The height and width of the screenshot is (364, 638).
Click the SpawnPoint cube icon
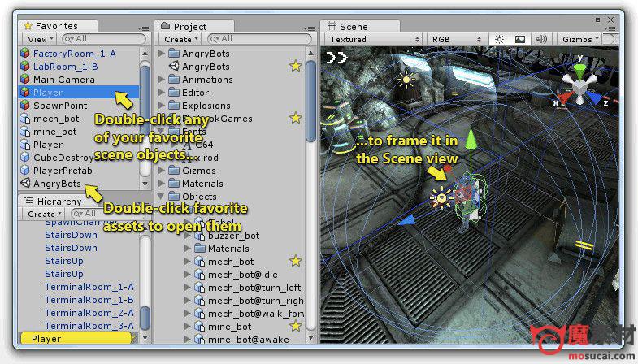pyautogui.click(x=25, y=106)
